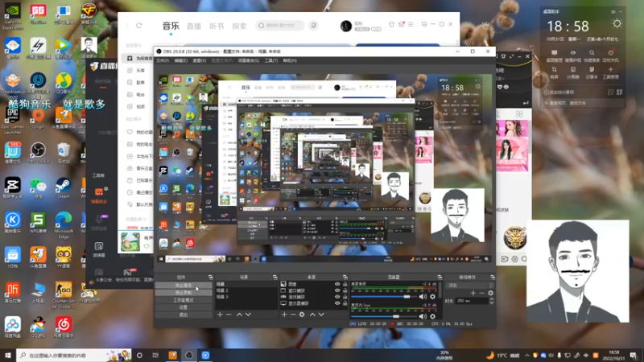Lock the 图像 source in OBS
The image size is (644, 362).
[x=345, y=284]
